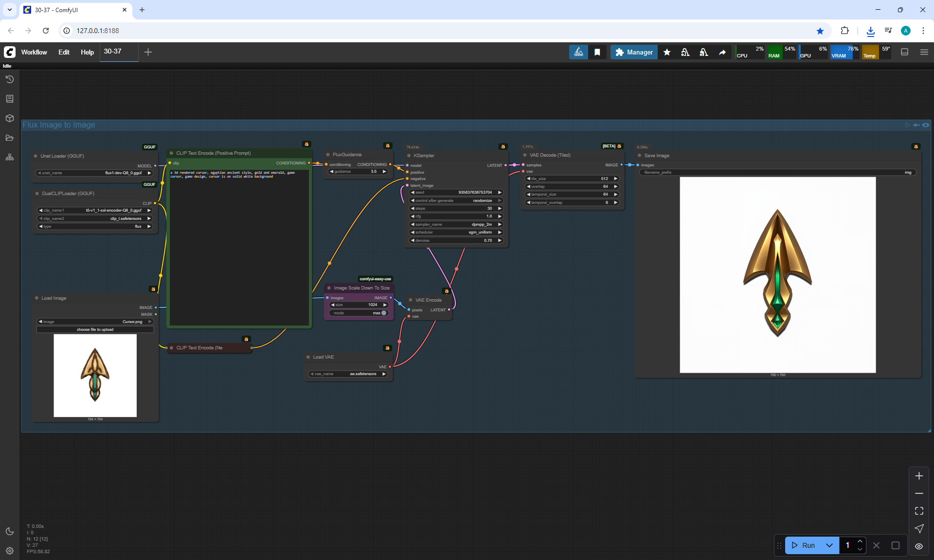Image resolution: width=934 pixels, height=560 pixels.
Task: Open the Edit menu
Action: pos(64,52)
